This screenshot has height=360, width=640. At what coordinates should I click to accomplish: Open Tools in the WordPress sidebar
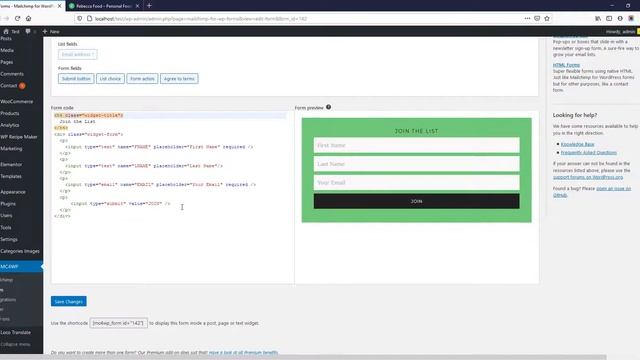coord(6,227)
